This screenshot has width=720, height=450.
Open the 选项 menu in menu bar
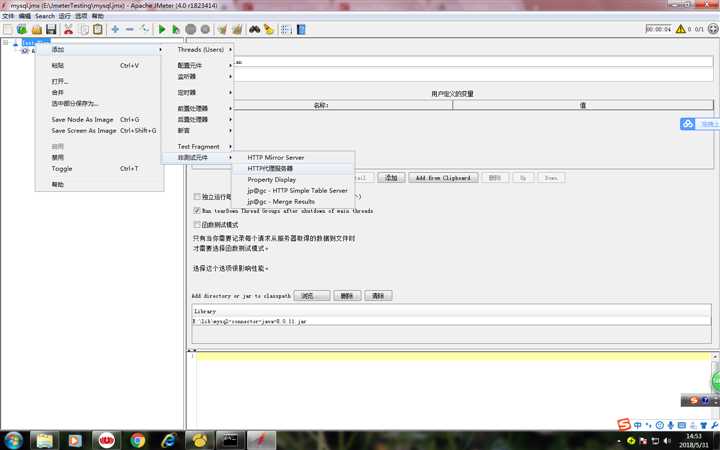coord(81,16)
